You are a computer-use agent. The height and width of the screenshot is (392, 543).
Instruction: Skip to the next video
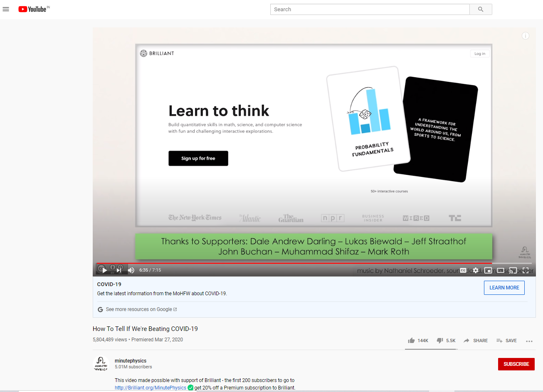tap(119, 270)
